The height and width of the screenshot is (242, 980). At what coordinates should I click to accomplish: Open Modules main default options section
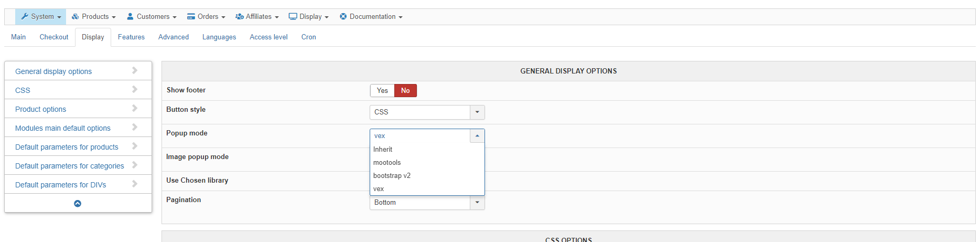pos(63,128)
